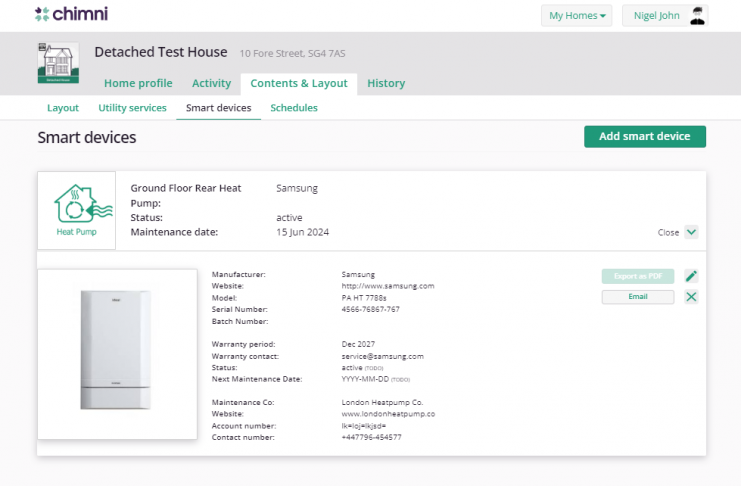Switch to the Home profile tab

[x=138, y=84]
